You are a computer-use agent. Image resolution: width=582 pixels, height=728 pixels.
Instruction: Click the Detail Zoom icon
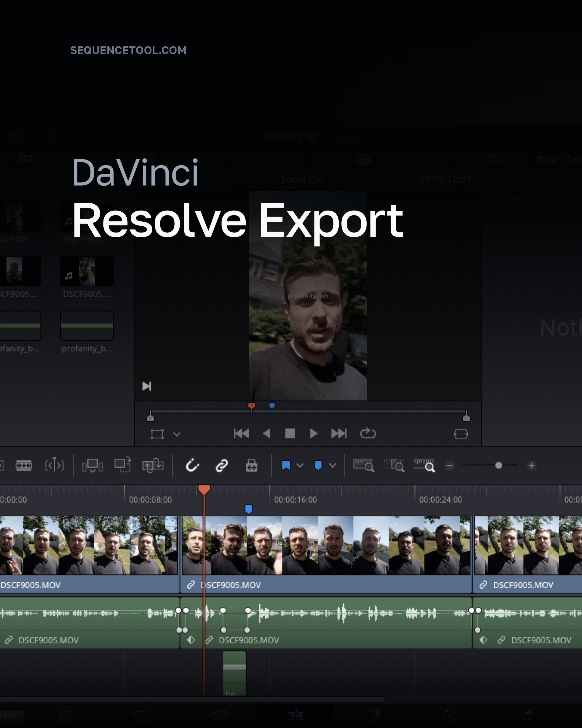394,465
